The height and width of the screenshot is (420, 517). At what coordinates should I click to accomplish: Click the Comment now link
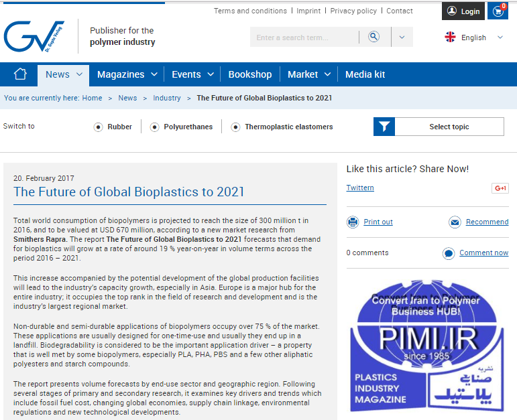[x=484, y=253]
